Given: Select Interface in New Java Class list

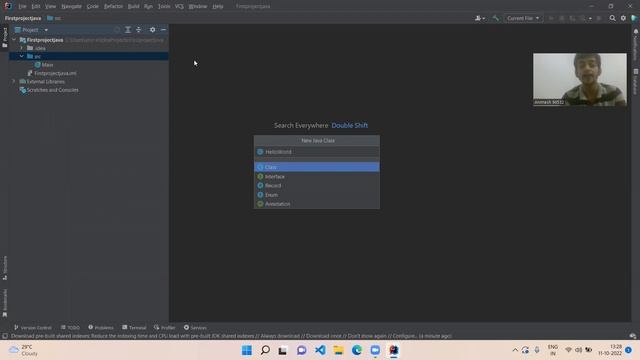Looking at the screenshot, I should click(x=317, y=176).
